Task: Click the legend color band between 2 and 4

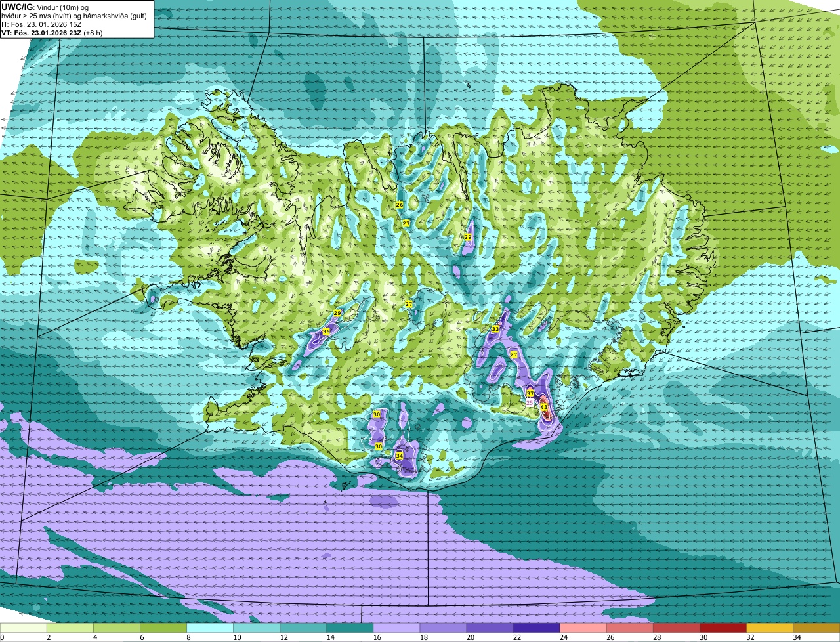Action: pos(70,628)
